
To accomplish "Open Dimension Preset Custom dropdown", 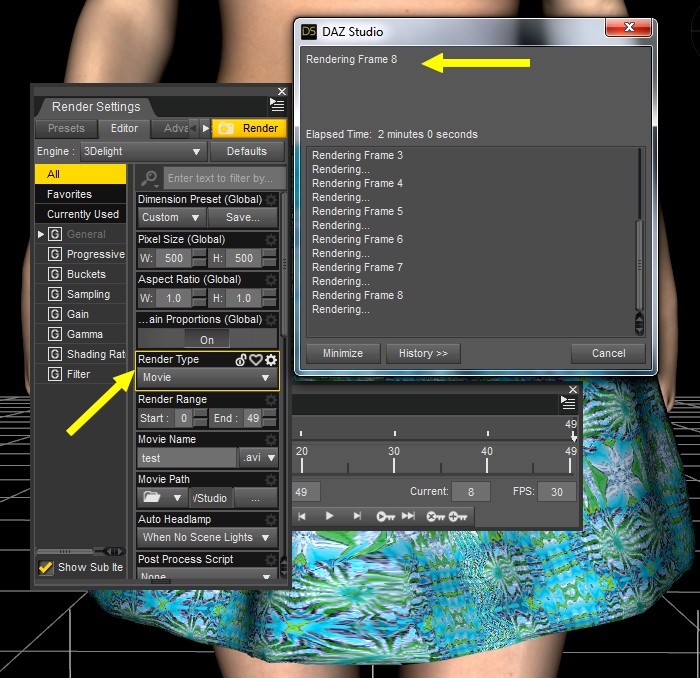I will [x=171, y=218].
